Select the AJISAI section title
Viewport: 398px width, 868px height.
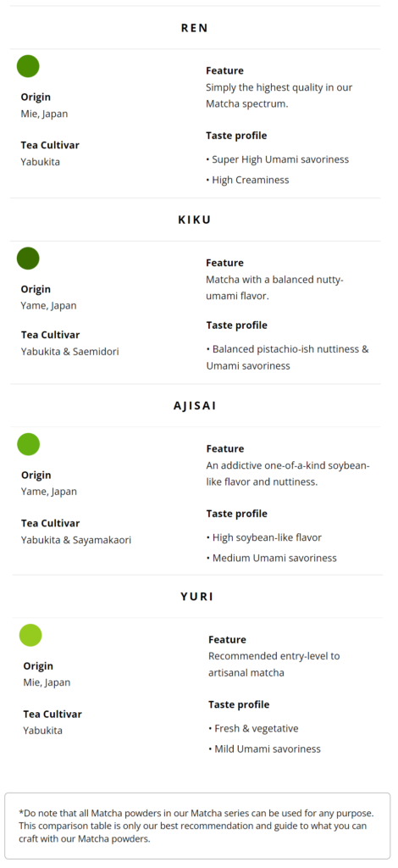[195, 406]
